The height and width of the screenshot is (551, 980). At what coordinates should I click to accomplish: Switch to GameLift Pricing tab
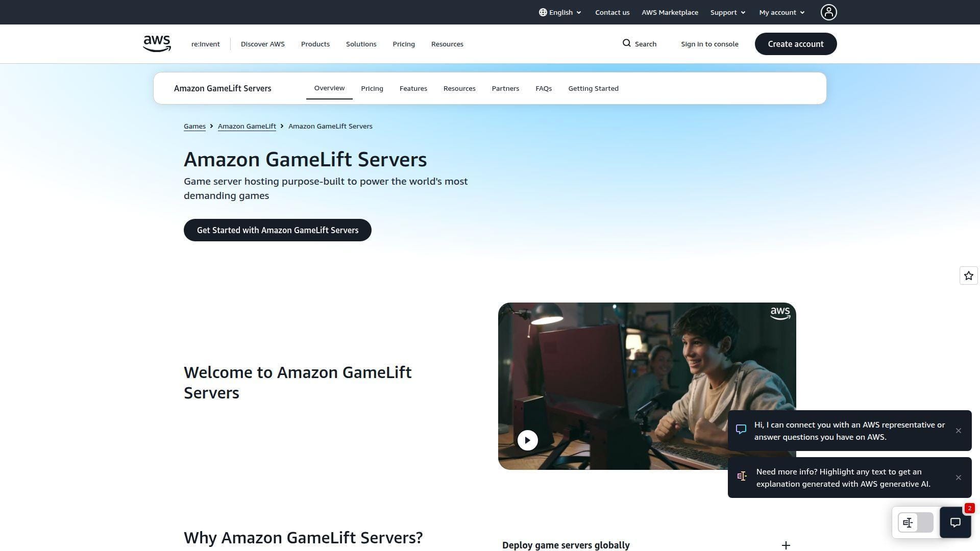pos(372,89)
